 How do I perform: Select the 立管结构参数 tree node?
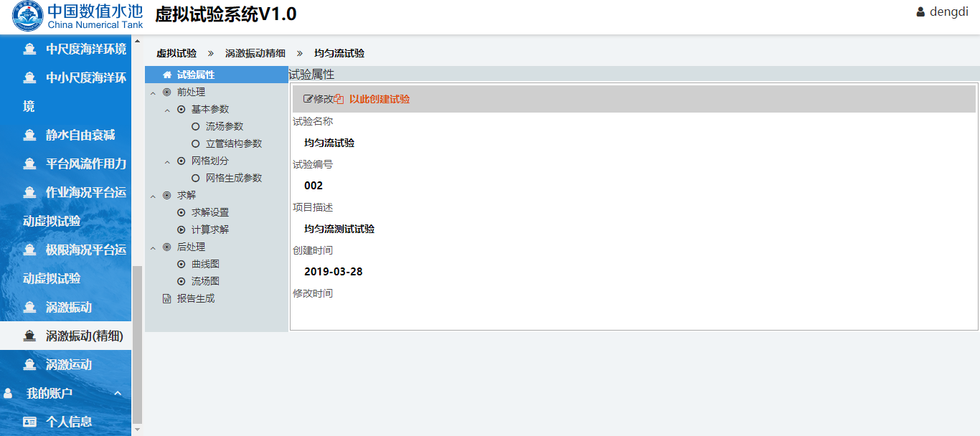[233, 143]
